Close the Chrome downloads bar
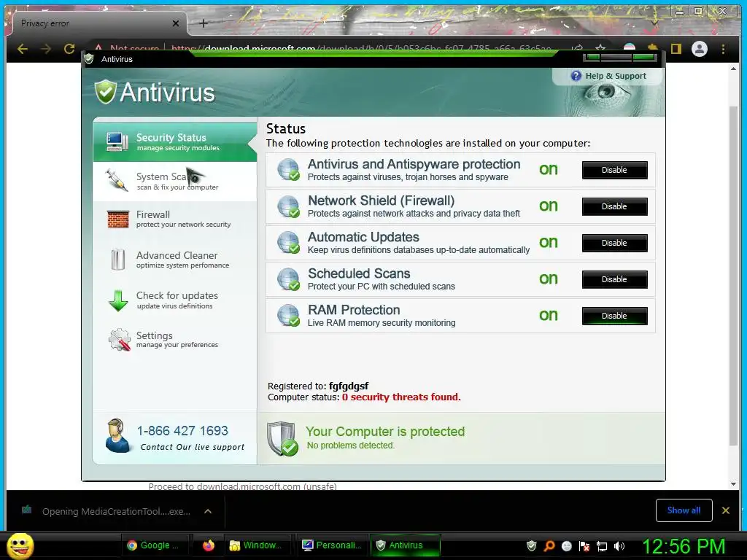The width and height of the screenshot is (747, 560). click(x=726, y=510)
